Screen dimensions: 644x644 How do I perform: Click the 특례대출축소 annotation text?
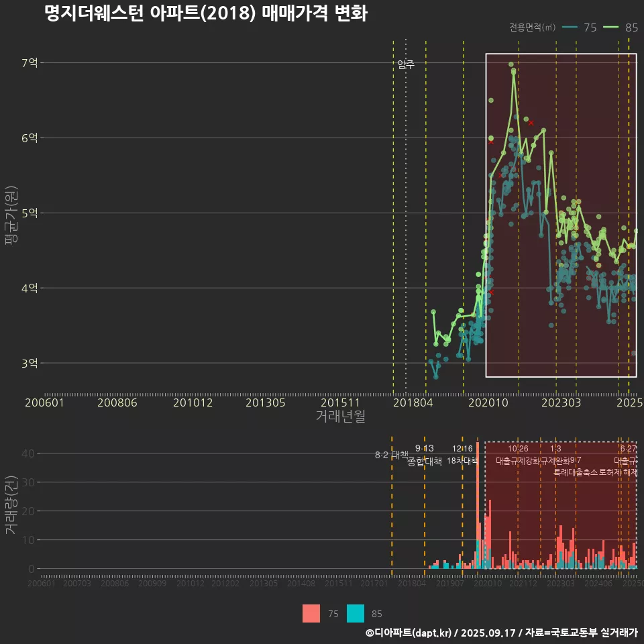(x=575, y=472)
